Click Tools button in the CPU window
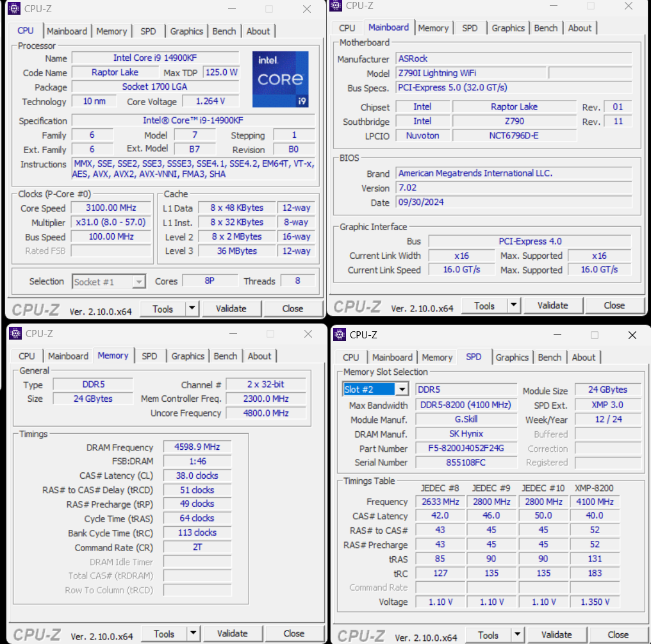Screen dimensions: 651x644 (x=163, y=309)
